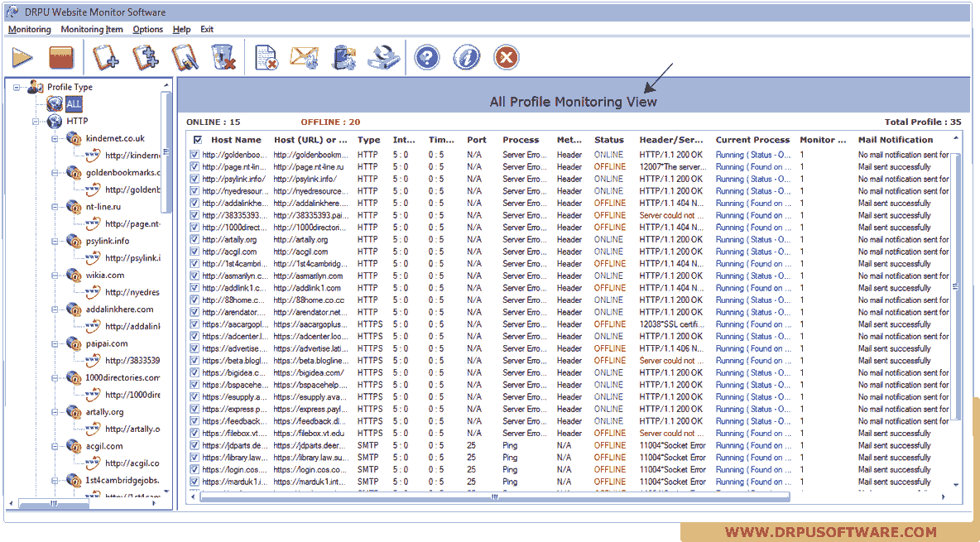Collapse the Profile Type root node
This screenshot has width=980, height=542.
[x=17, y=88]
